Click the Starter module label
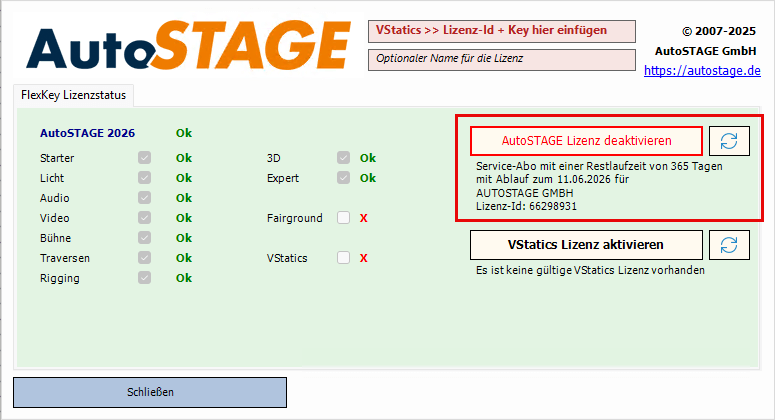The image size is (775, 420). coord(57,158)
